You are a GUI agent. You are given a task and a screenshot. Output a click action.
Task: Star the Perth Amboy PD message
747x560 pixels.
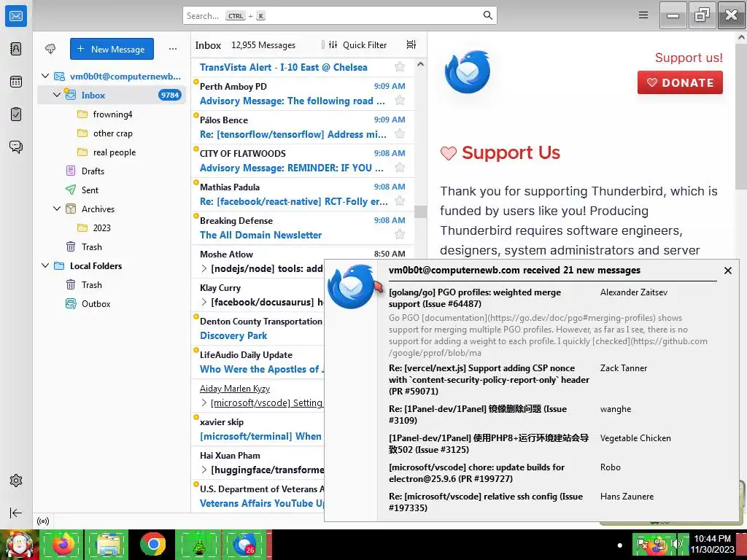[400, 101]
